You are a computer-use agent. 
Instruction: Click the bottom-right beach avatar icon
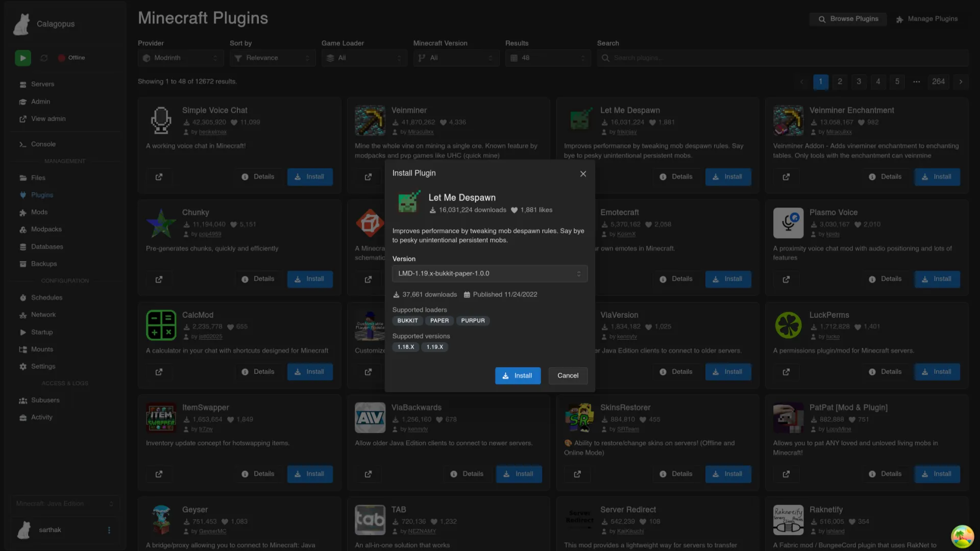click(x=962, y=536)
